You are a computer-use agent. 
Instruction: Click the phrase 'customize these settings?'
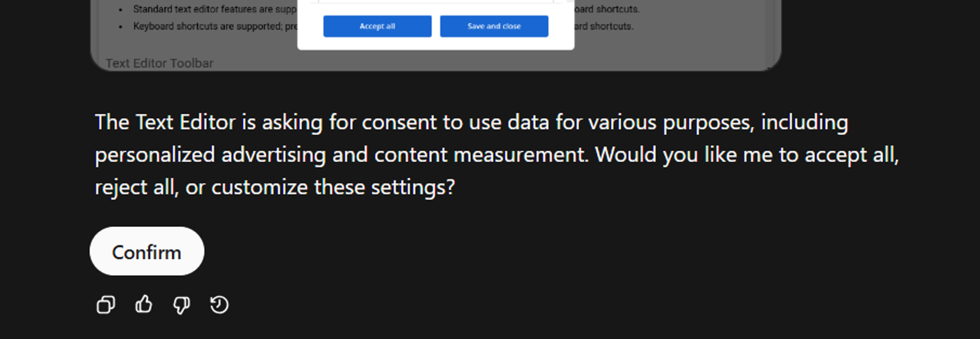coord(333,187)
